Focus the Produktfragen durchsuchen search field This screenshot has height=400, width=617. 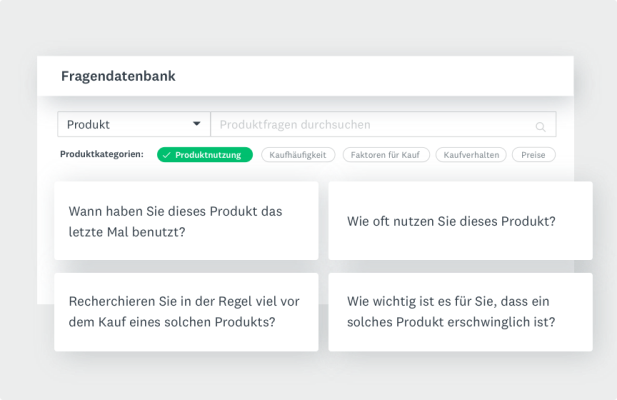(370, 125)
